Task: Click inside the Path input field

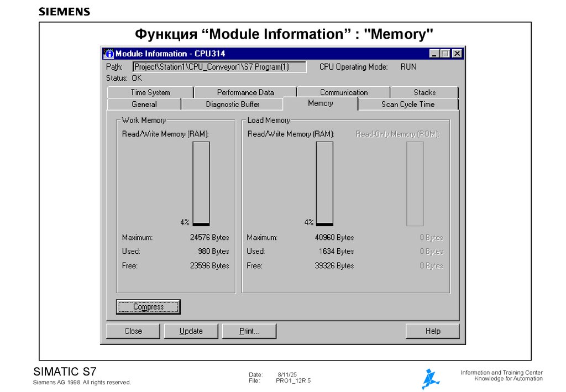Action: (219, 66)
